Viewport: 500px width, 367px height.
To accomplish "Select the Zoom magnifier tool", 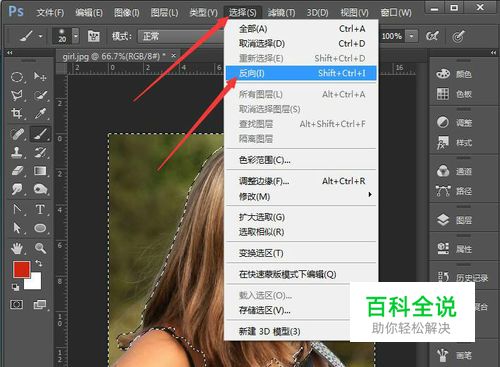I will click(40, 248).
